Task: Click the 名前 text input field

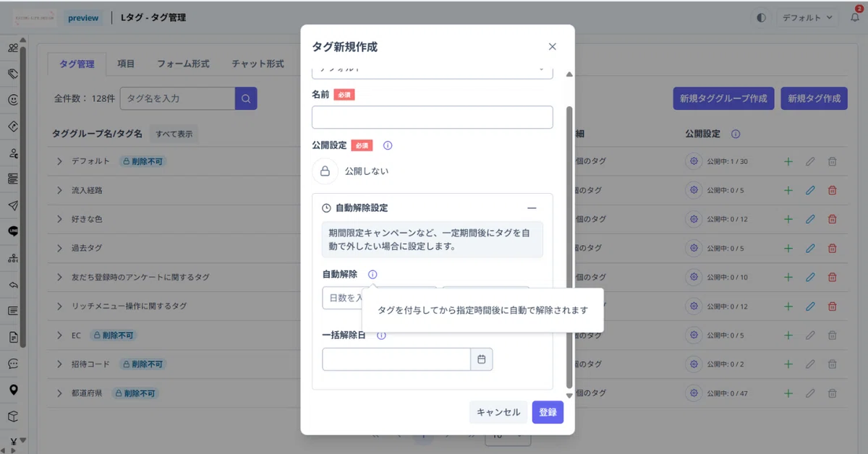Action: 432,117
